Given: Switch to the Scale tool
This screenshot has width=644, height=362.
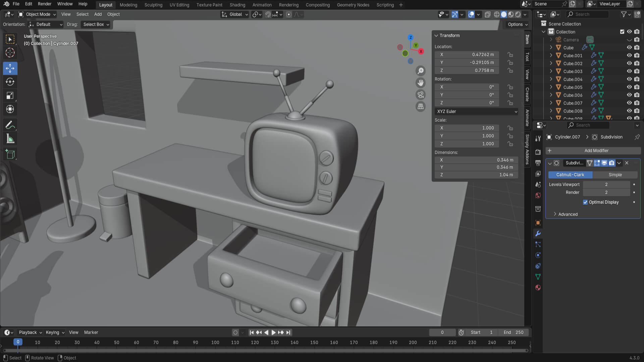Looking at the screenshot, I should (x=10, y=96).
